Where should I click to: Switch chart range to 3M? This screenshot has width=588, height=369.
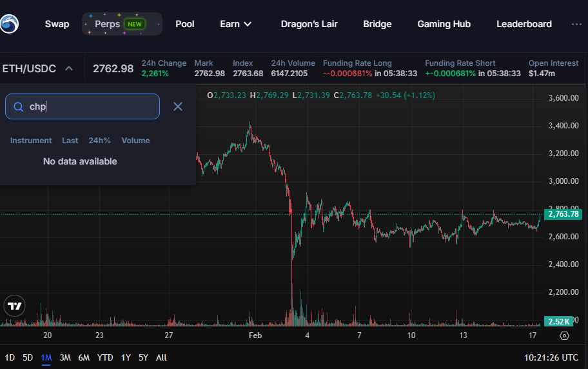[x=65, y=358]
